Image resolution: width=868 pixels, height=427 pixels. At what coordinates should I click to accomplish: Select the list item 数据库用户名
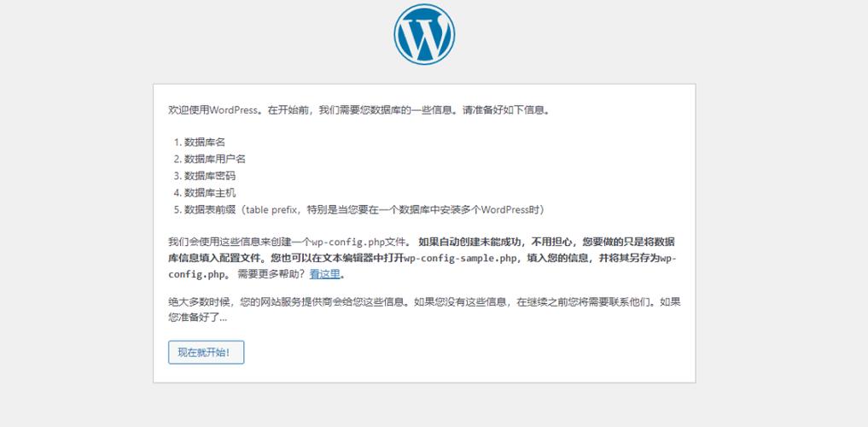click(215, 159)
